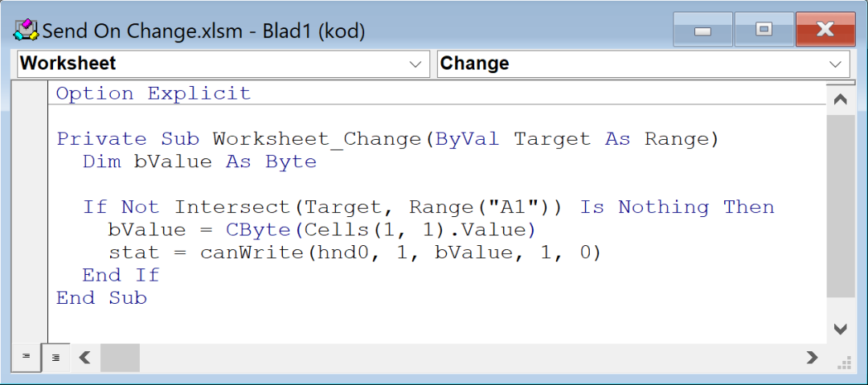Click the Worksheet_Change procedure name
Screen dimensions: 868x385
tap(317, 138)
